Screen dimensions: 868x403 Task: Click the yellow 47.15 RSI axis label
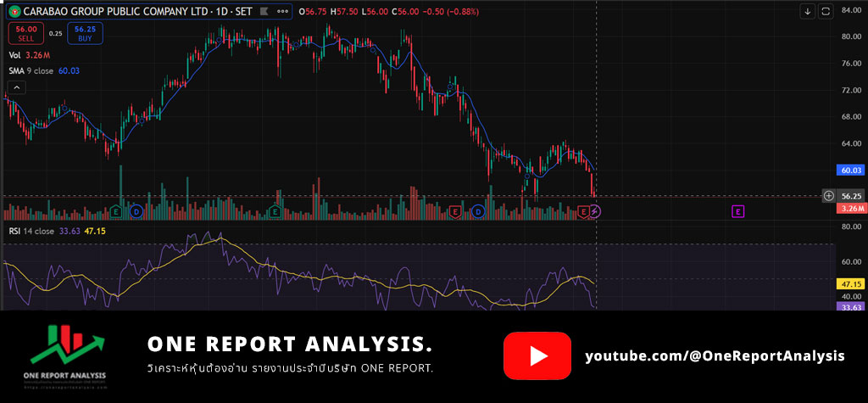(x=850, y=284)
